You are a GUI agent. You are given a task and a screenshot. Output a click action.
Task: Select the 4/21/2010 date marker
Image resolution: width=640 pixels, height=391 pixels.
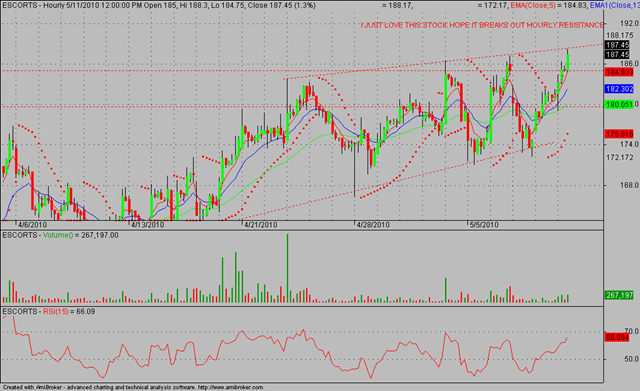(261, 225)
